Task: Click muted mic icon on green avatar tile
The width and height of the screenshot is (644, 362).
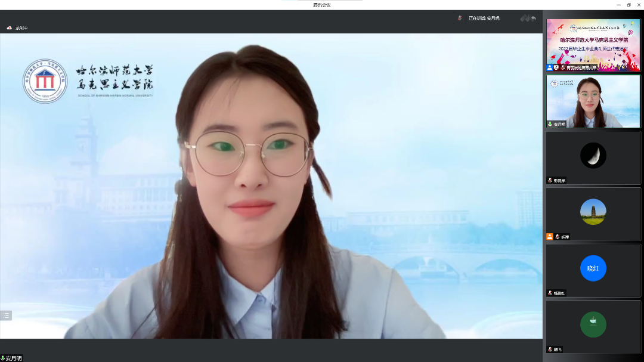Action: [550, 349]
